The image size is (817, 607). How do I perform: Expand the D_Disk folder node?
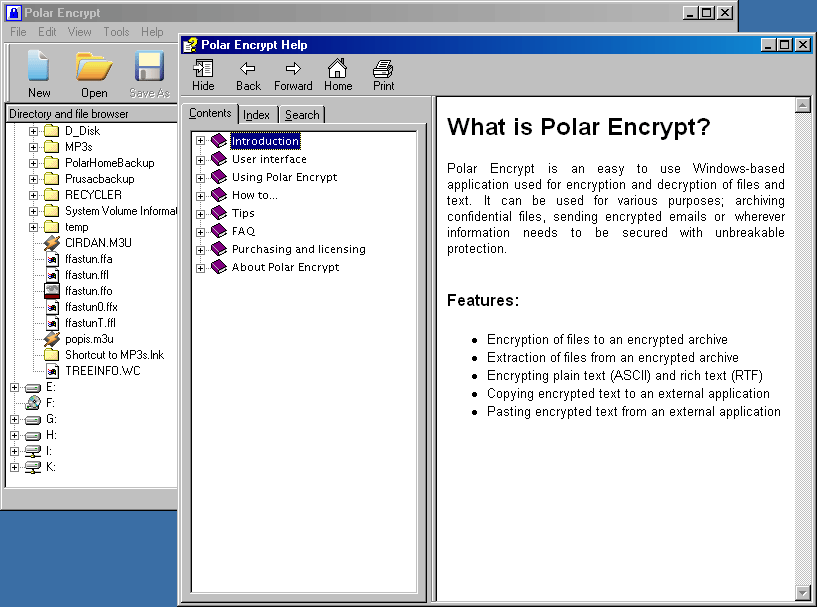33,131
